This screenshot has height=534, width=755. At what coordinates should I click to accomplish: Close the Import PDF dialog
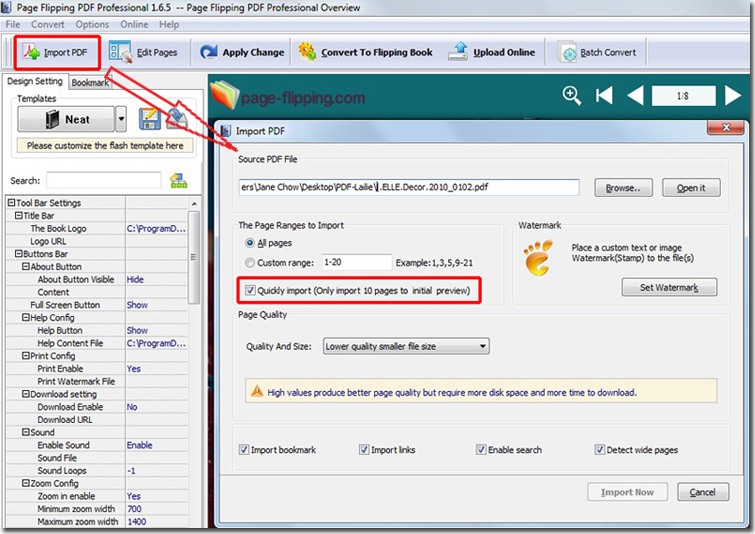click(x=726, y=127)
